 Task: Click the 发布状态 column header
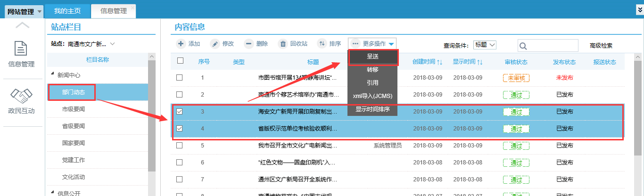[x=564, y=62]
